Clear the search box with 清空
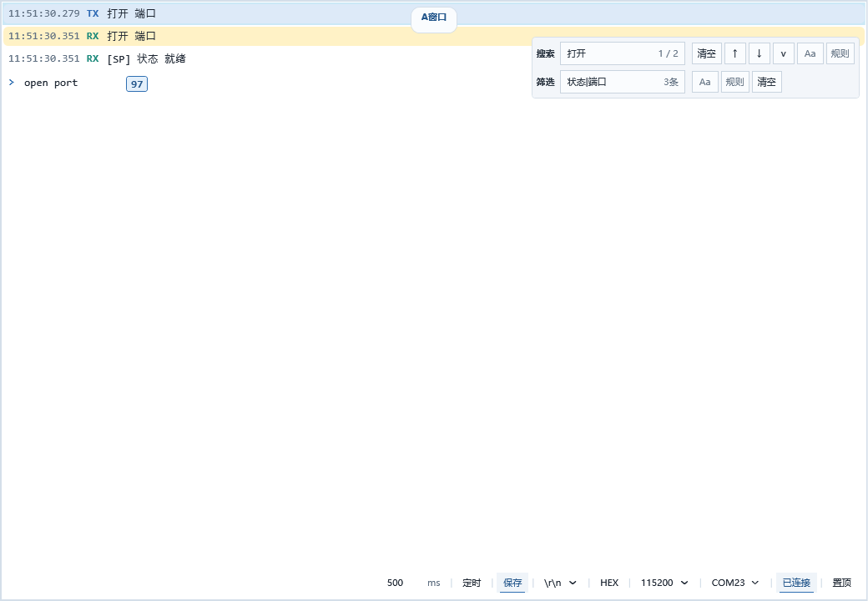Image resolution: width=868 pixels, height=601 pixels. click(706, 53)
